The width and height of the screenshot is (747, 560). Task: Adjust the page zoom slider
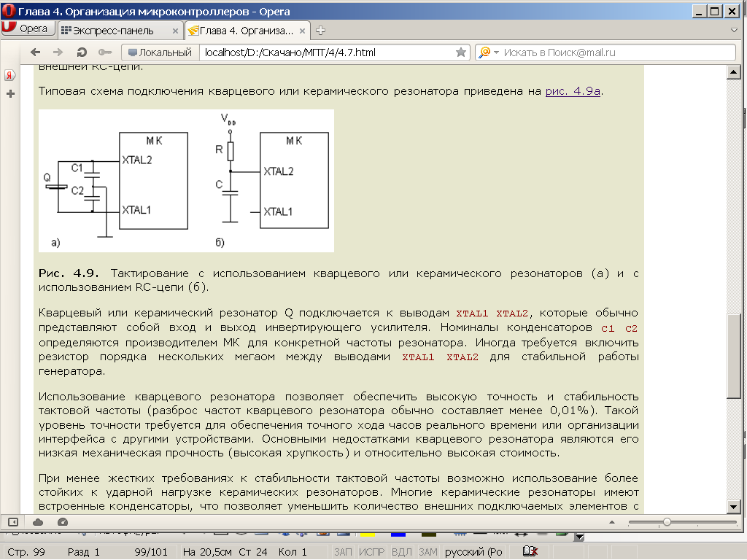pyautogui.click(x=667, y=522)
